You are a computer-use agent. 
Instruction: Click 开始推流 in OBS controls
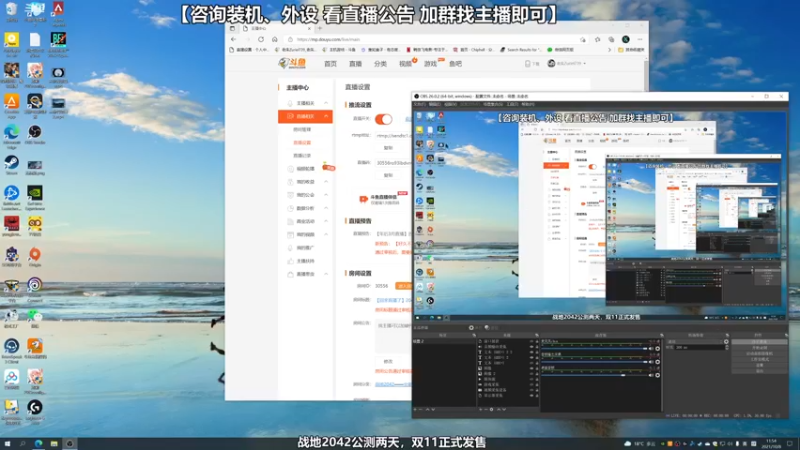point(759,342)
